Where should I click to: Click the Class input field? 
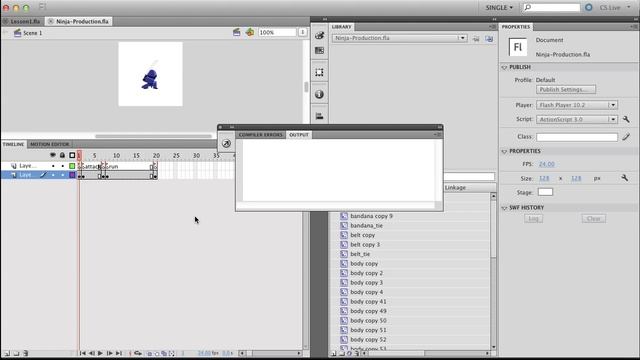point(577,137)
